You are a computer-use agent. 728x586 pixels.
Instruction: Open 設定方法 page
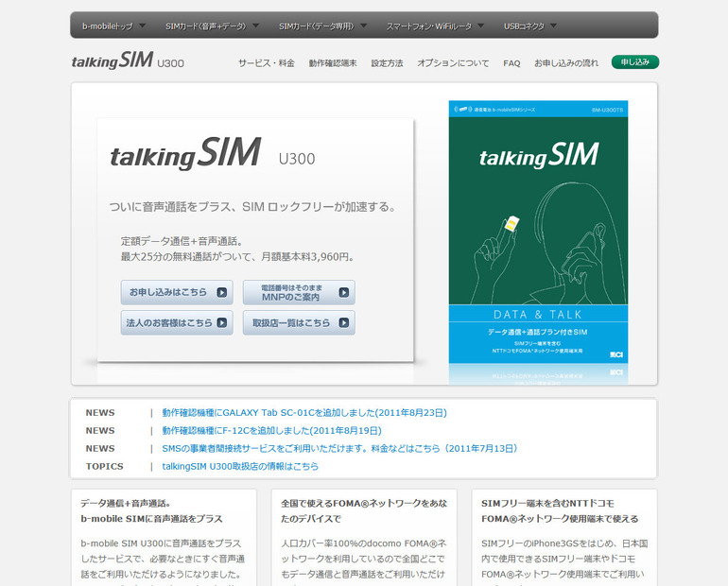tap(388, 63)
